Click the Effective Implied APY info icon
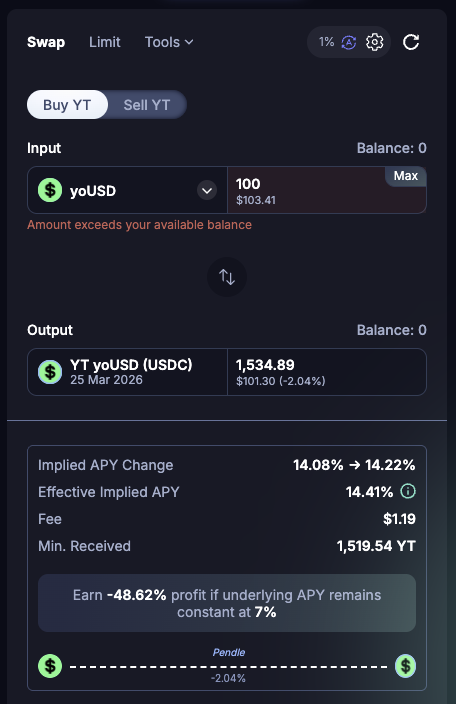The width and height of the screenshot is (456, 704). click(408, 491)
